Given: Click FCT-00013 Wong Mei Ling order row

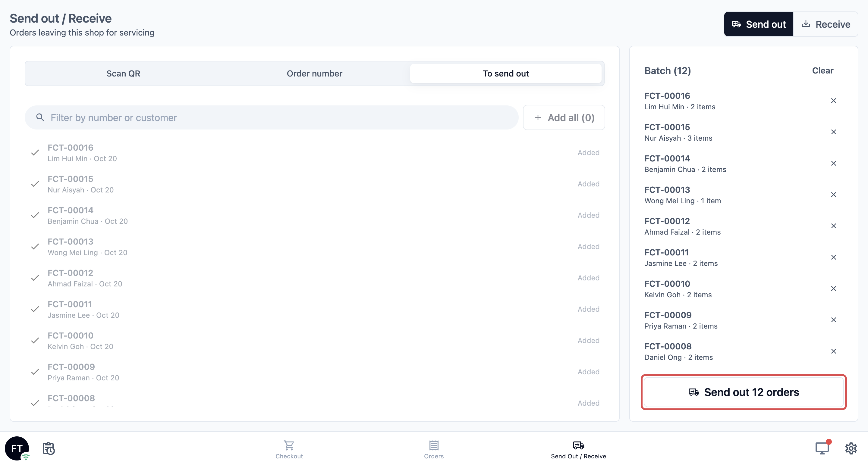Looking at the screenshot, I should pos(314,247).
